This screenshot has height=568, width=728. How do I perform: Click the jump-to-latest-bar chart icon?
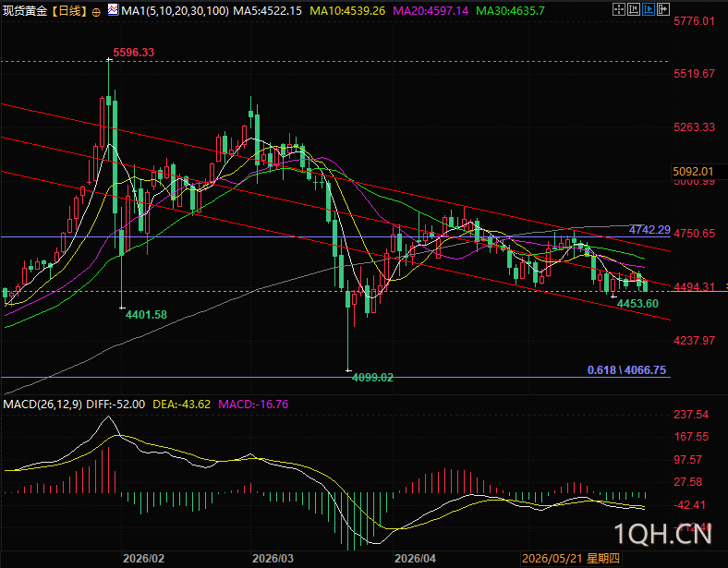click(633, 9)
